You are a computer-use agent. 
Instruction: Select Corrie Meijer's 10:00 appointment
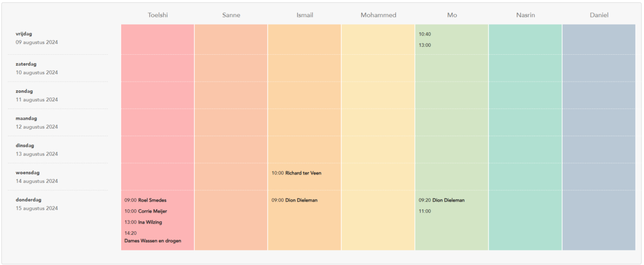145,211
